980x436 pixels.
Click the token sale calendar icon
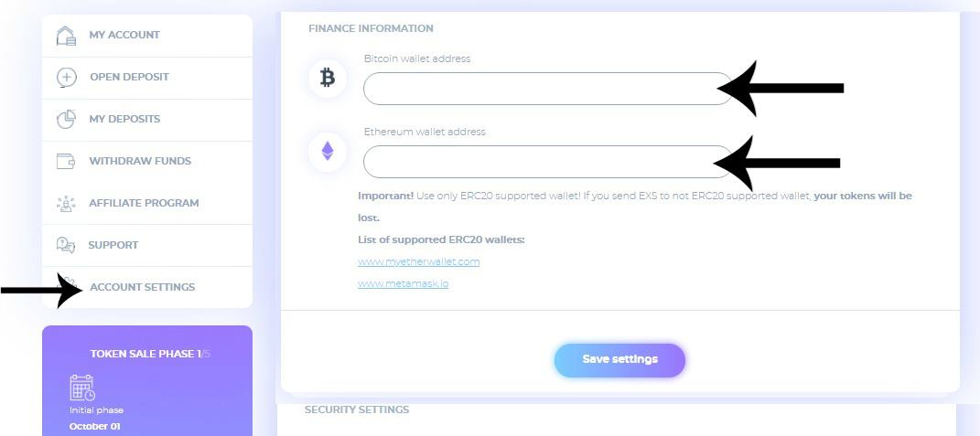point(81,388)
